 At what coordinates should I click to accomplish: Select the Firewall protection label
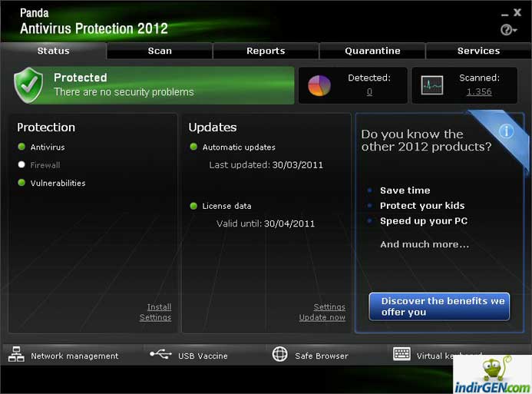tap(45, 165)
